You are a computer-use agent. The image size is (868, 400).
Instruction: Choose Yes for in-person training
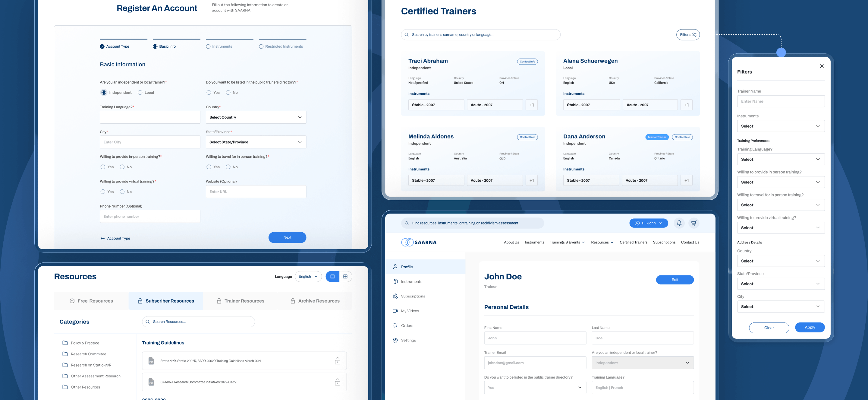coord(103,167)
